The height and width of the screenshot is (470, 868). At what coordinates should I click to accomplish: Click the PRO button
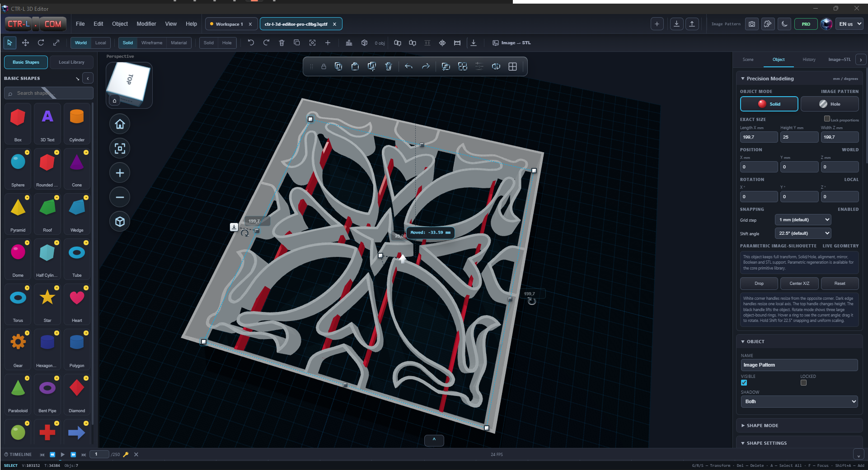806,24
